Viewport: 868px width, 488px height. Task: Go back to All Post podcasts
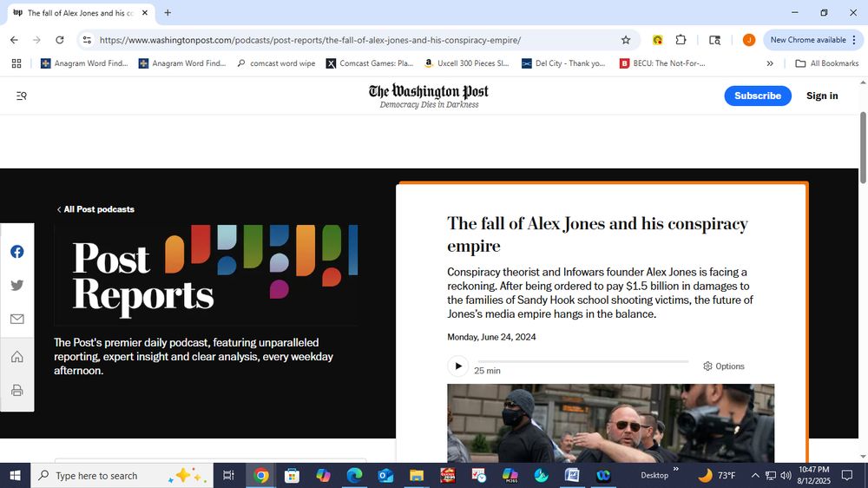(95, 209)
